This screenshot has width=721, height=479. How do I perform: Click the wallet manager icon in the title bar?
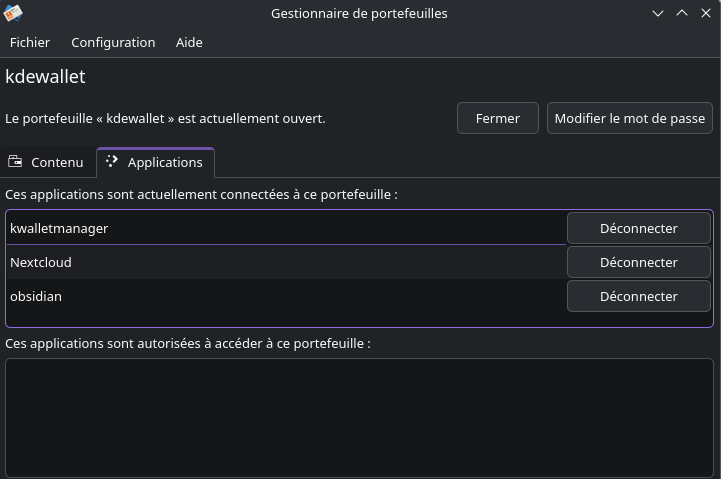(x=13, y=13)
